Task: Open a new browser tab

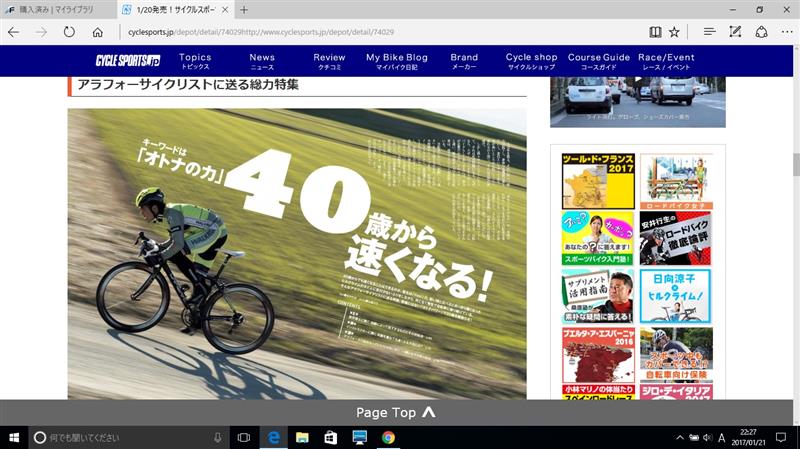Action: [x=244, y=10]
